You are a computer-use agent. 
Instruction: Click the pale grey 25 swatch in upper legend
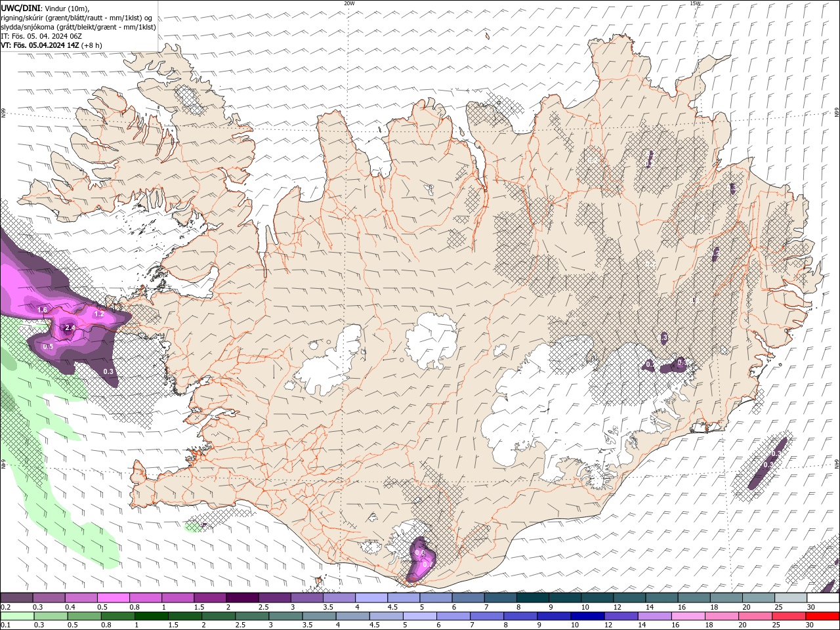click(x=790, y=598)
